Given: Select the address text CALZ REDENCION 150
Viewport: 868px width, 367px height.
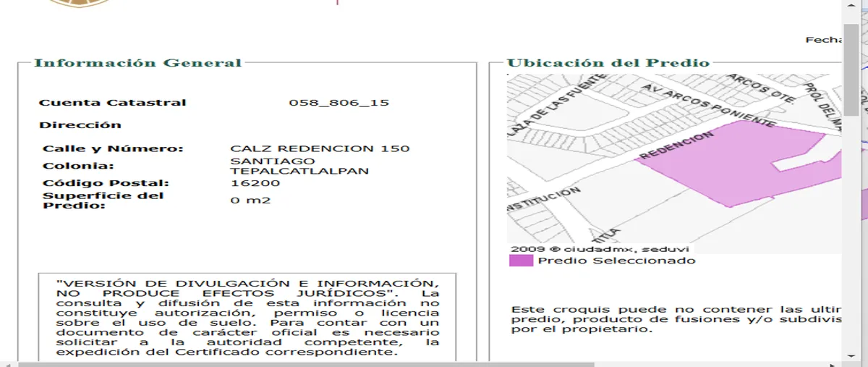Looking at the screenshot, I should (320, 148).
